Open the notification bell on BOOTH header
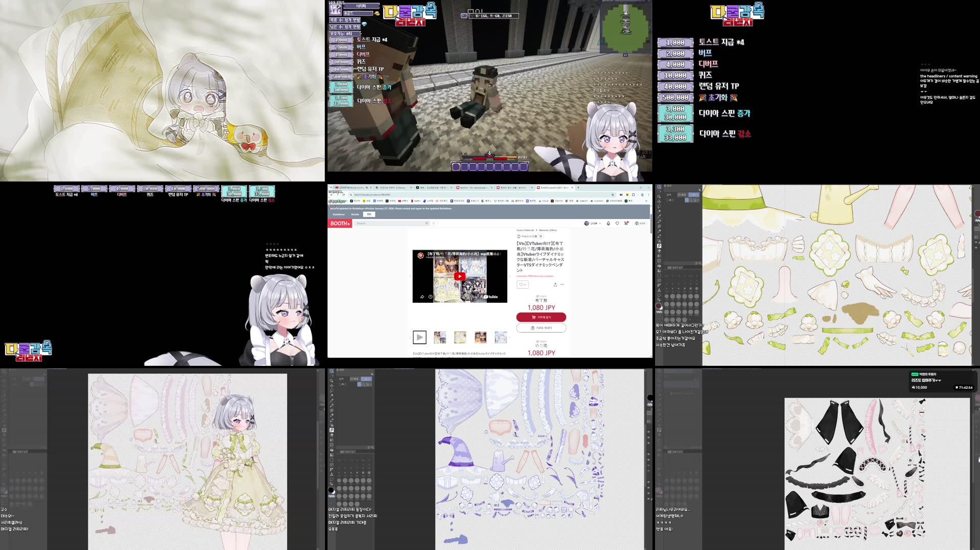 coord(608,223)
